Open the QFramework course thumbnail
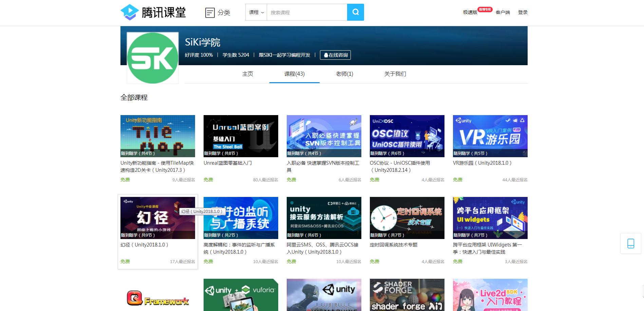644x311 pixels. 158,295
